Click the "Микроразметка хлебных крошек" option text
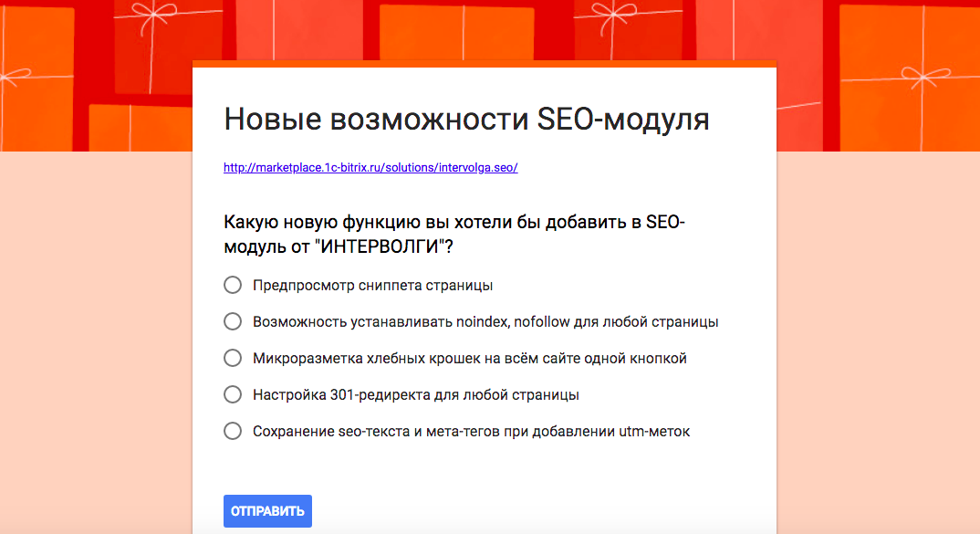The image size is (980, 534). click(x=469, y=359)
